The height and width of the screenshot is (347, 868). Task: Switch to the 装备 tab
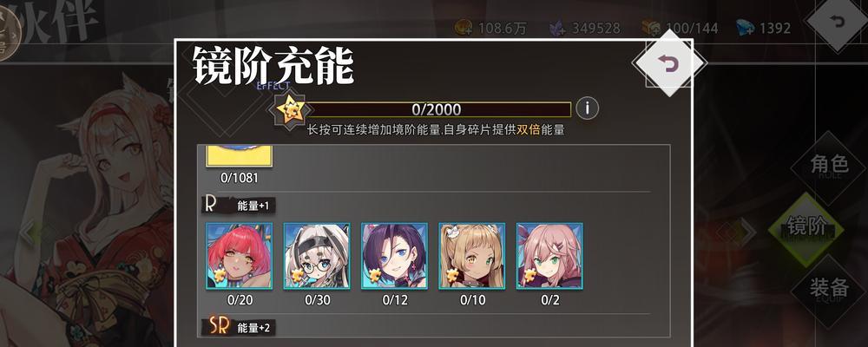(x=829, y=289)
